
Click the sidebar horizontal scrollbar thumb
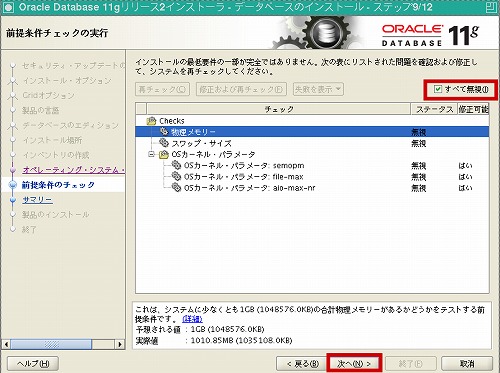51,344
